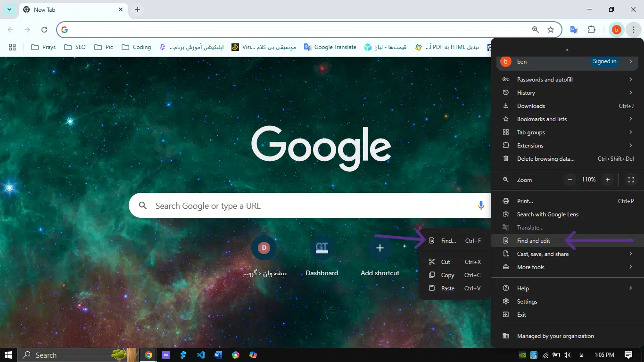Click the battery status tray icon
The width and height of the screenshot is (644, 362).
[x=556, y=355]
